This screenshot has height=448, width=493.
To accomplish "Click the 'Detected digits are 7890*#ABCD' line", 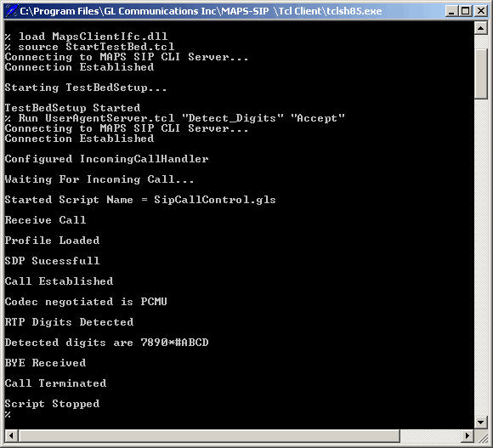I will (x=106, y=343).
